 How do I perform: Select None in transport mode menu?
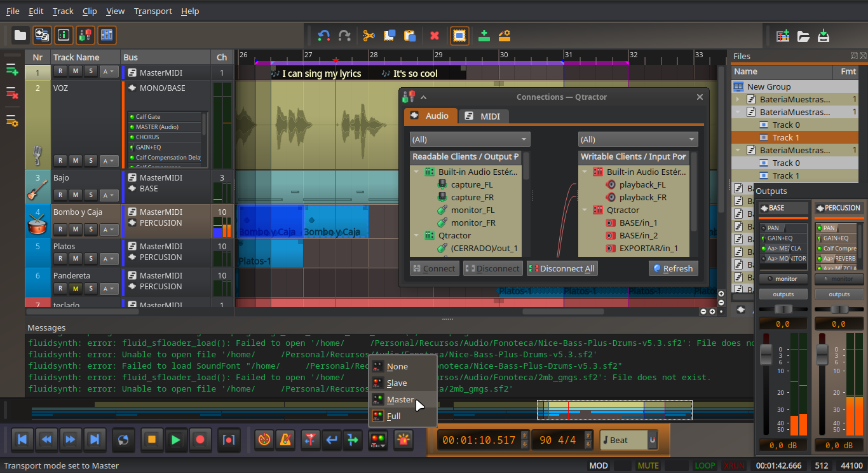click(403, 366)
